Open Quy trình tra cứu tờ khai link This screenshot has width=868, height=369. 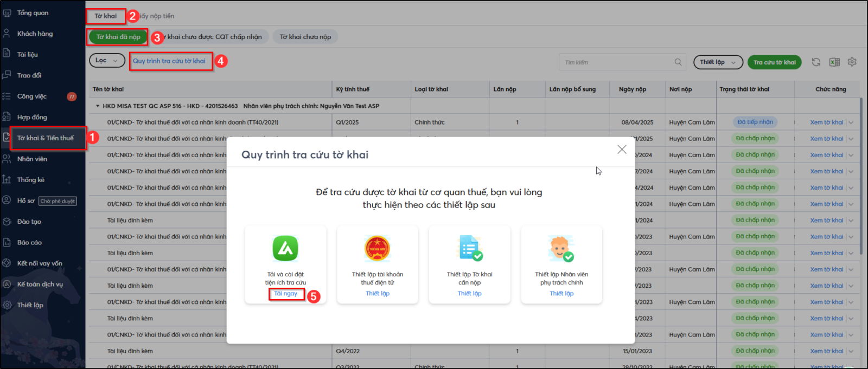pyautogui.click(x=169, y=61)
